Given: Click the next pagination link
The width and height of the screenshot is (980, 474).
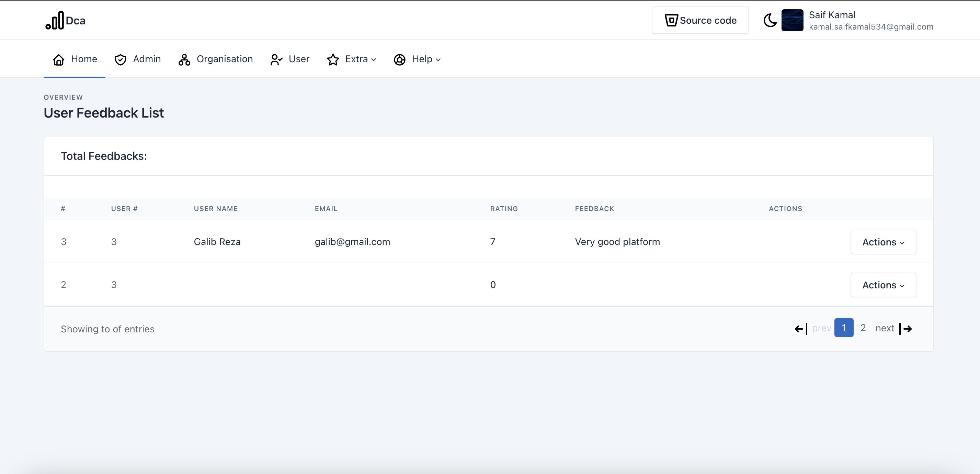Looking at the screenshot, I should 885,328.
